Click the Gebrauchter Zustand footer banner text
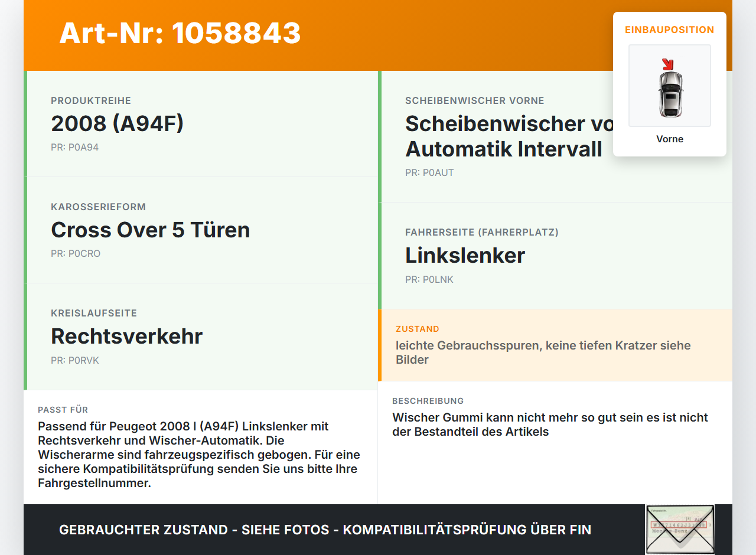The height and width of the screenshot is (555, 756). 325,530
